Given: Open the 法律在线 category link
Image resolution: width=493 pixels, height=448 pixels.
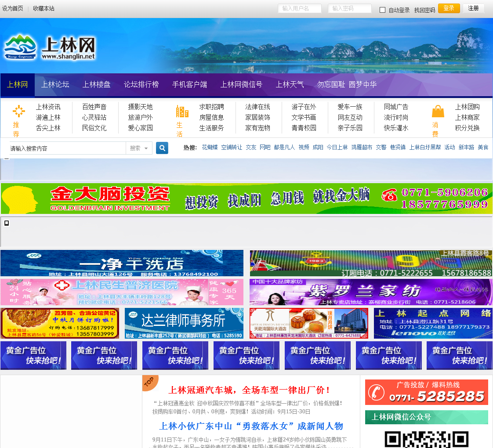Looking at the screenshot, I should coord(258,107).
